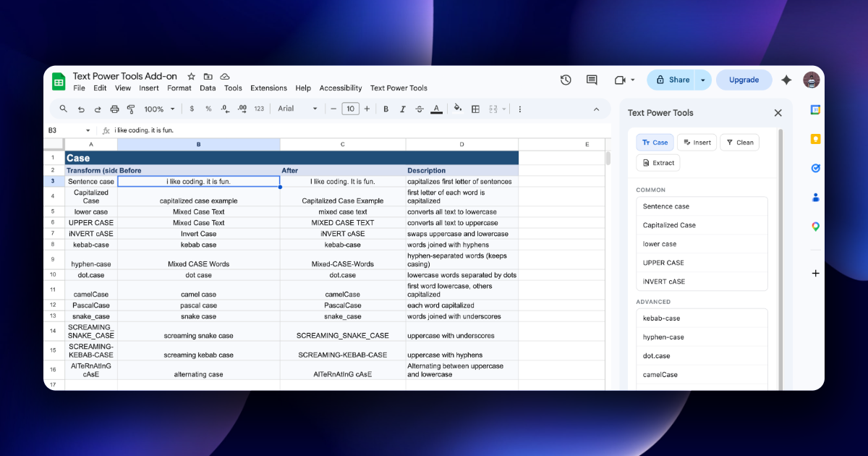Click the video meeting camera icon
The width and height of the screenshot is (868, 456).
620,80
